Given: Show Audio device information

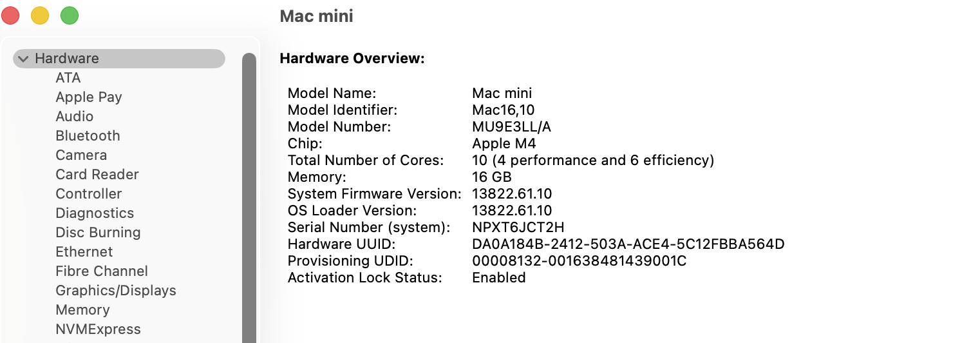Looking at the screenshot, I should (x=75, y=117).
